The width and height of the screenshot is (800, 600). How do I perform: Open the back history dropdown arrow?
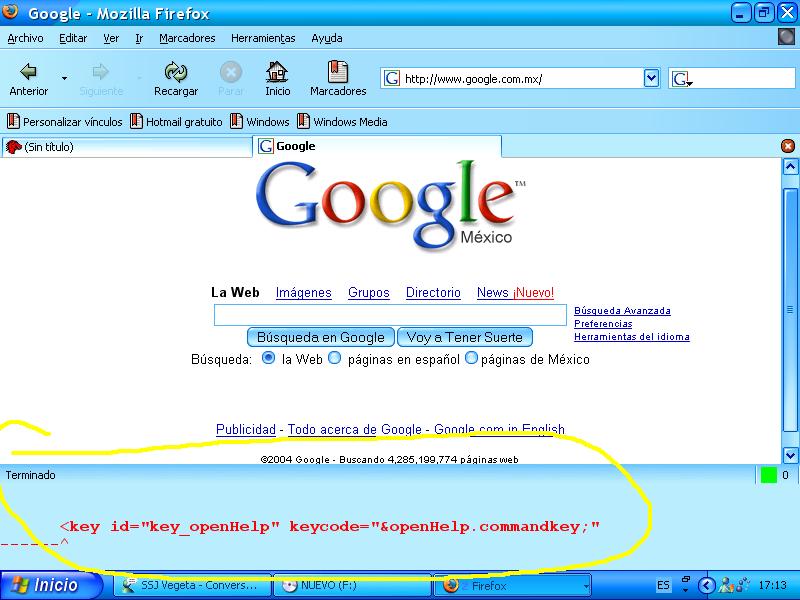[x=64, y=78]
